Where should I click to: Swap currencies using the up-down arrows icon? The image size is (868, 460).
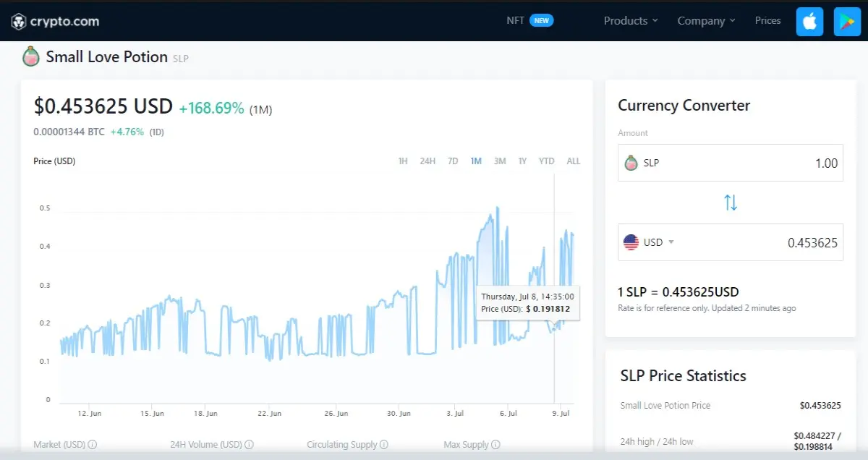(731, 203)
